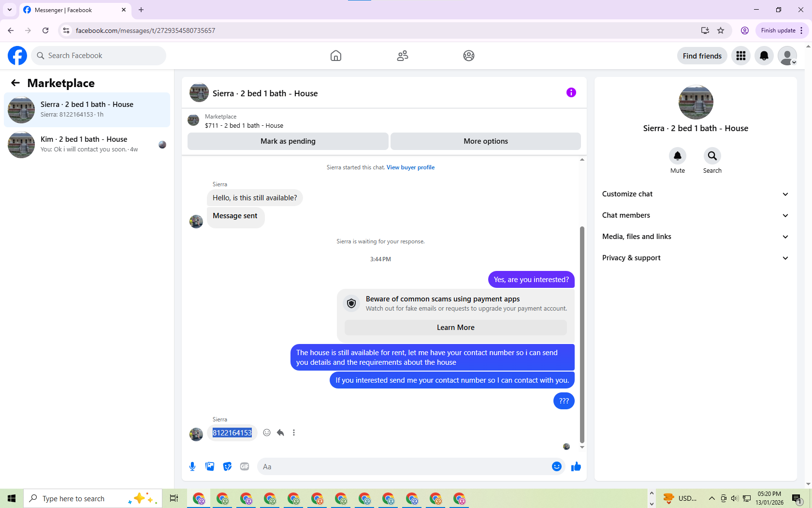The image size is (812, 508).
Task: Send a thumbs-up like
Action: pyautogui.click(x=576, y=466)
